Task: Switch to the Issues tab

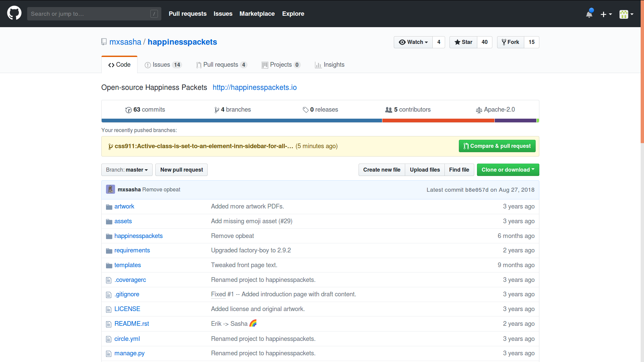Action: pyautogui.click(x=163, y=65)
